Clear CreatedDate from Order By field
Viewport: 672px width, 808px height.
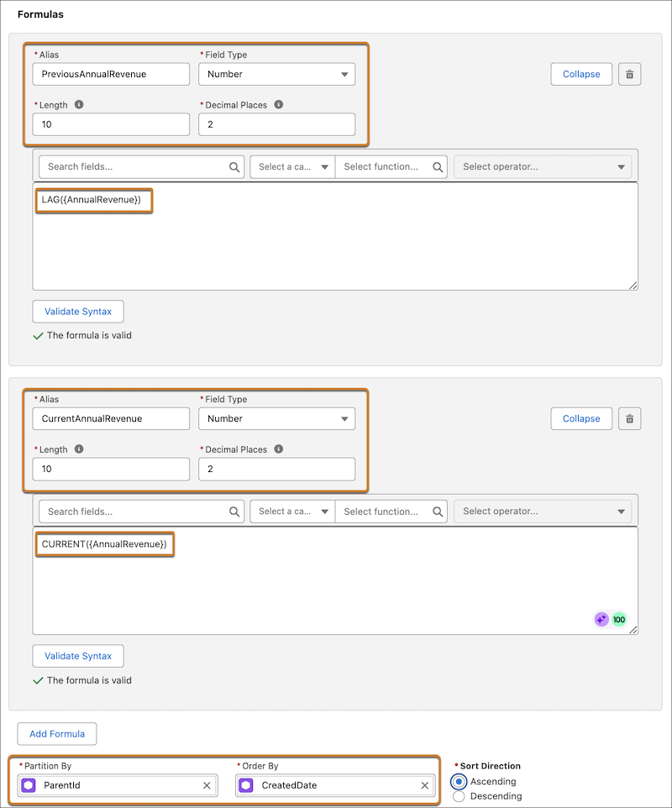pyautogui.click(x=424, y=785)
